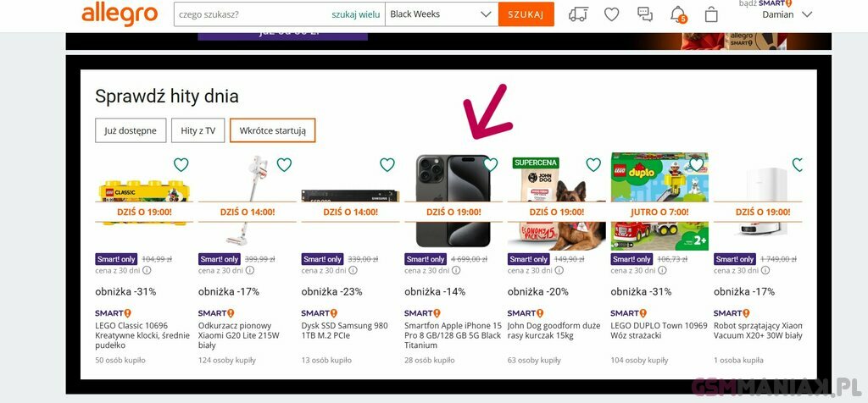Open notifications bell with badge 5
Image resolution: width=868 pixels, height=403 pixels.
tap(678, 14)
